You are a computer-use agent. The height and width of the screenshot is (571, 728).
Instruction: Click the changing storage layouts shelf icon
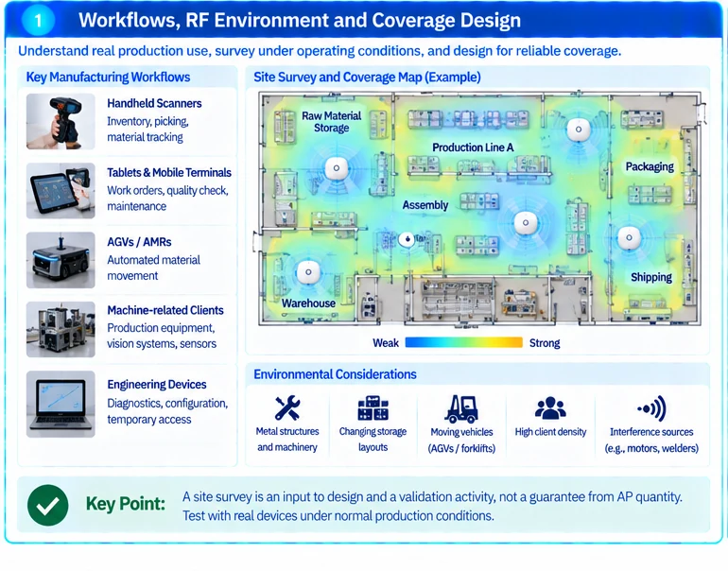pyautogui.click(x=373, y=408)
